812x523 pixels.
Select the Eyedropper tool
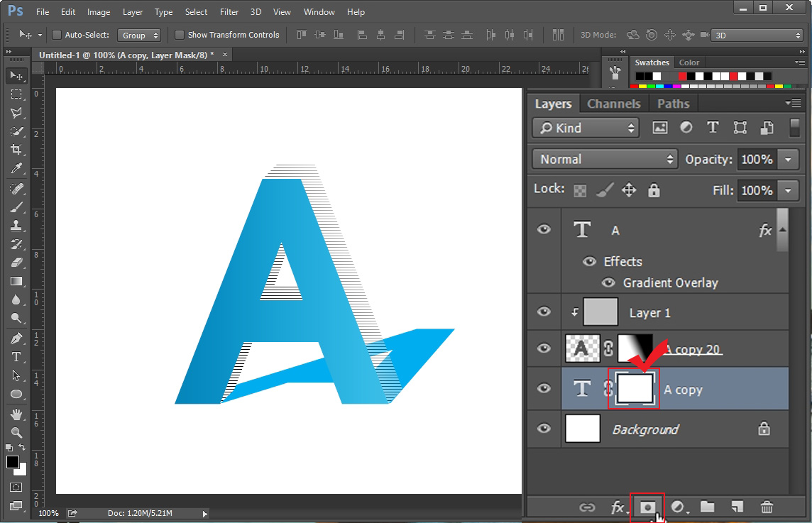pos(16,168)
